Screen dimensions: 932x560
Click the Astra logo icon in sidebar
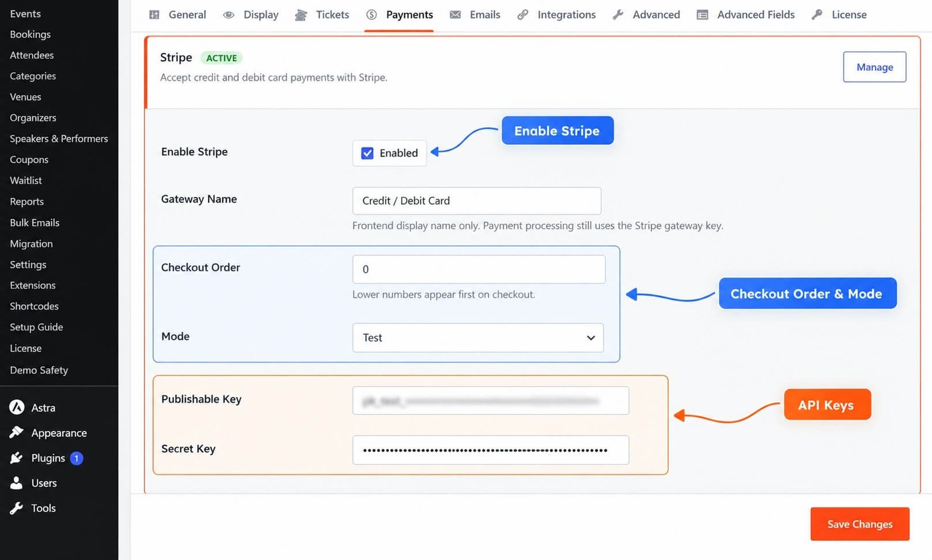point(17,407)
